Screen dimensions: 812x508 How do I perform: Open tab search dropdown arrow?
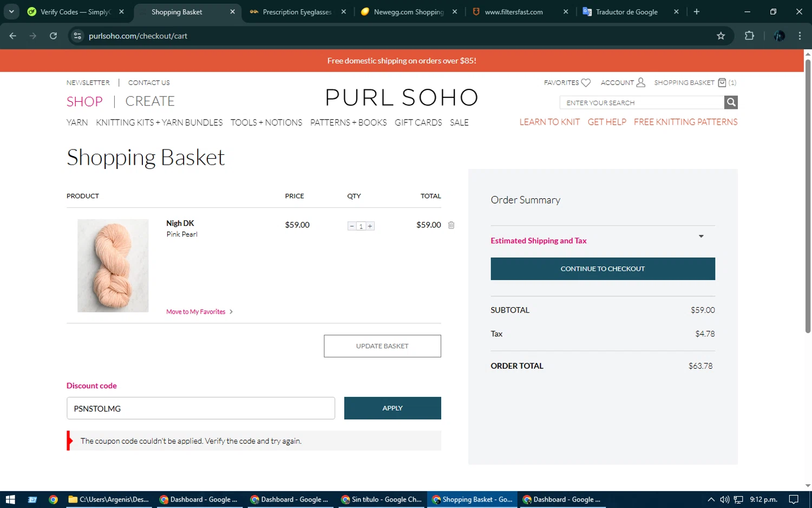[11, 11]
